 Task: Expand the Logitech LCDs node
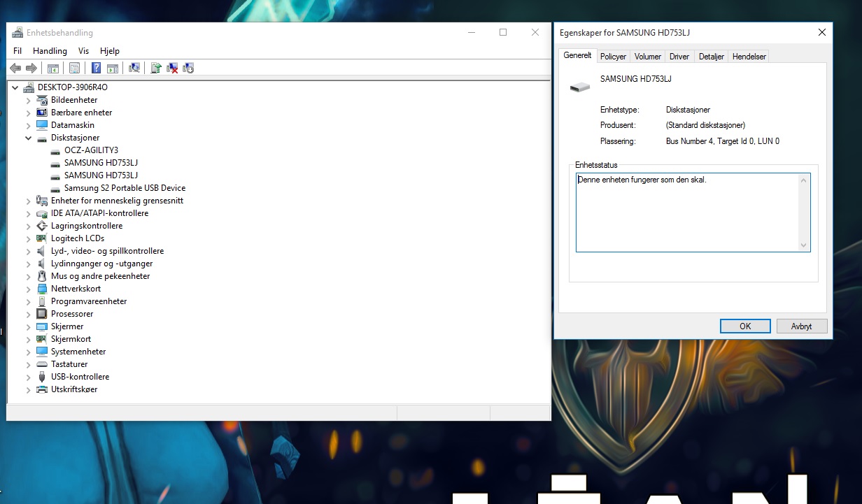click(x=29, y=238)
